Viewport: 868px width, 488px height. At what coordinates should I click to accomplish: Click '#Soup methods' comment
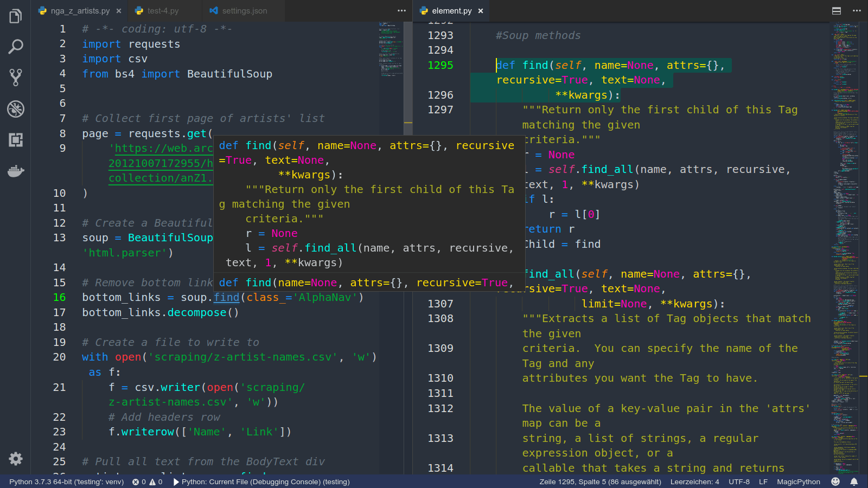[x=538, y=35]
